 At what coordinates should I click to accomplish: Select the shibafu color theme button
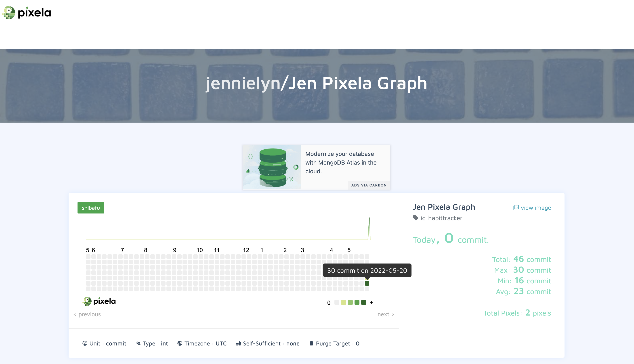click(91, 207)
